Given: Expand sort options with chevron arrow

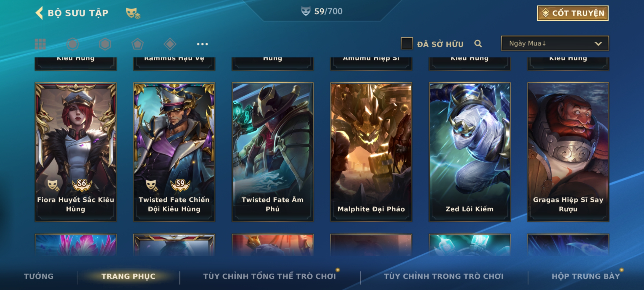Looking at the screenshot, I should [598, 44].
